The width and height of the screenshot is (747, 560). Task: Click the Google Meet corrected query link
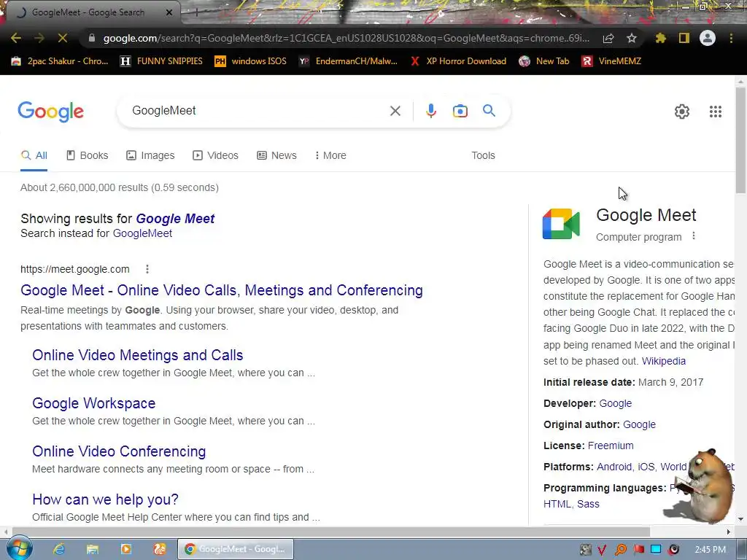pos(175,219)
